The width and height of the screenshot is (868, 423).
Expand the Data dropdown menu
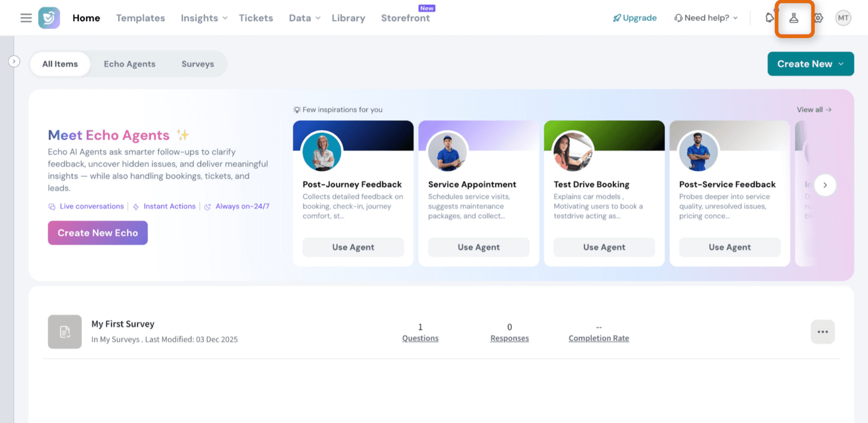(304, 18)
